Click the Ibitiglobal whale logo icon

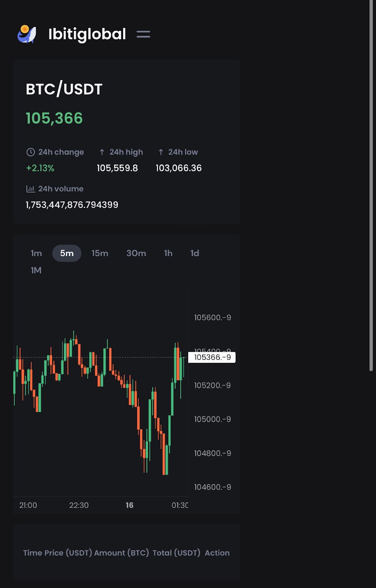click(x=27, y=34)
